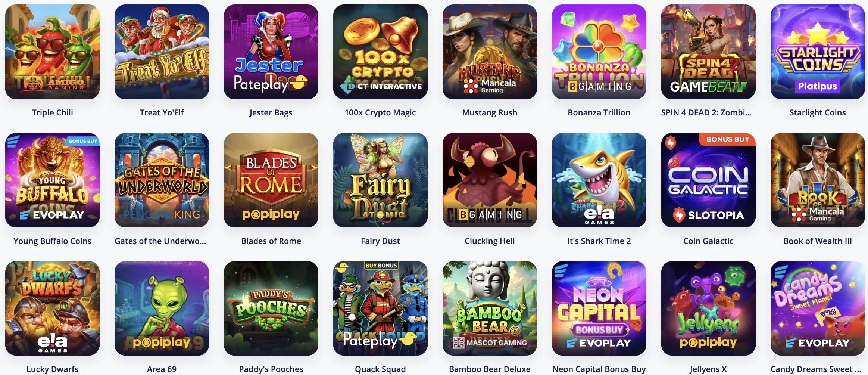868x375 pixels.
Task: Open the Jellyens X game thumbnail
Action: coord(708,308)
